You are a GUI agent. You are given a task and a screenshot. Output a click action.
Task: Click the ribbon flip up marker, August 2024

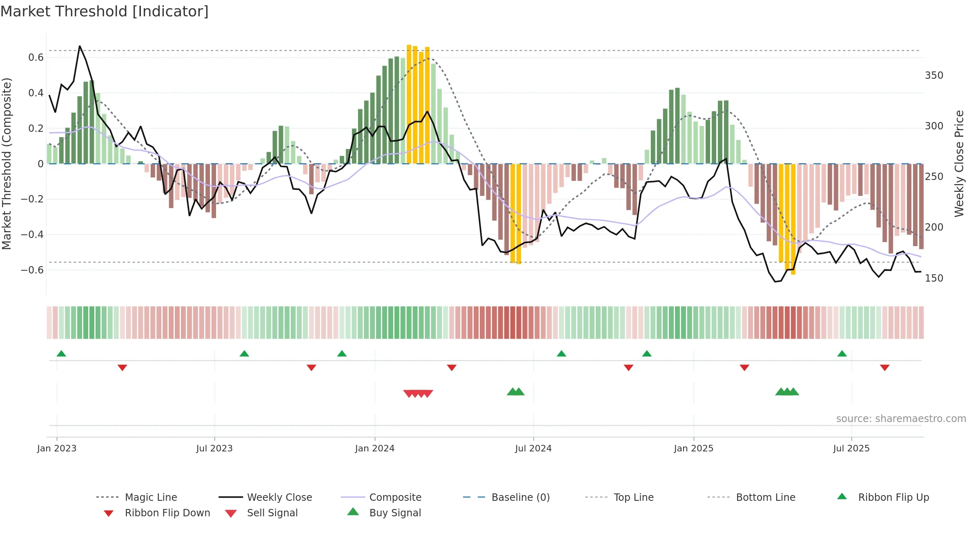561,353
